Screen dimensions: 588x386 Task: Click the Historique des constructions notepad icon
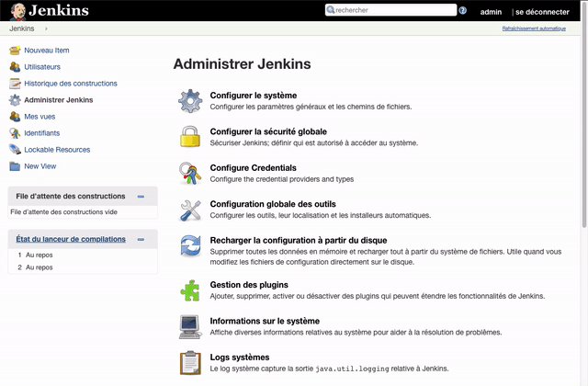15,84
